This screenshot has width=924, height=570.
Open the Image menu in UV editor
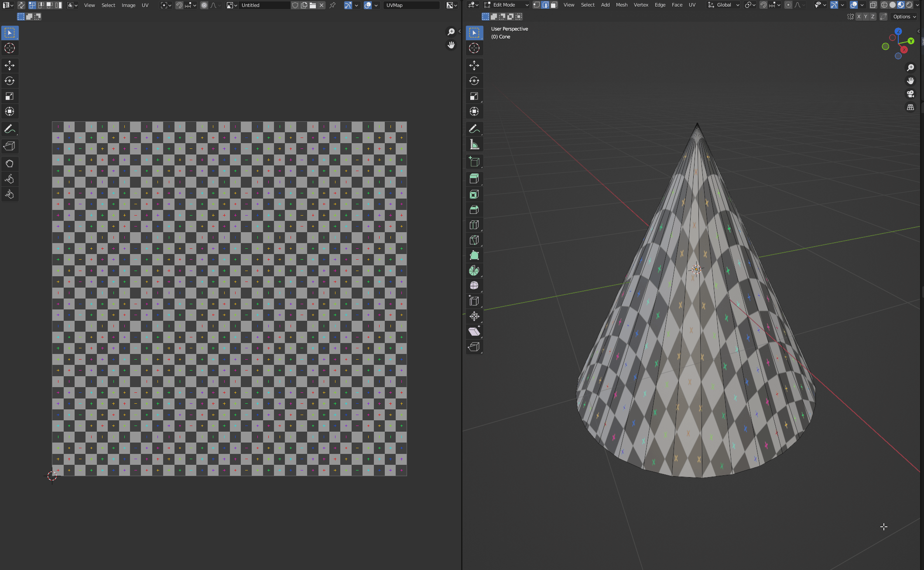click(128, 5)
